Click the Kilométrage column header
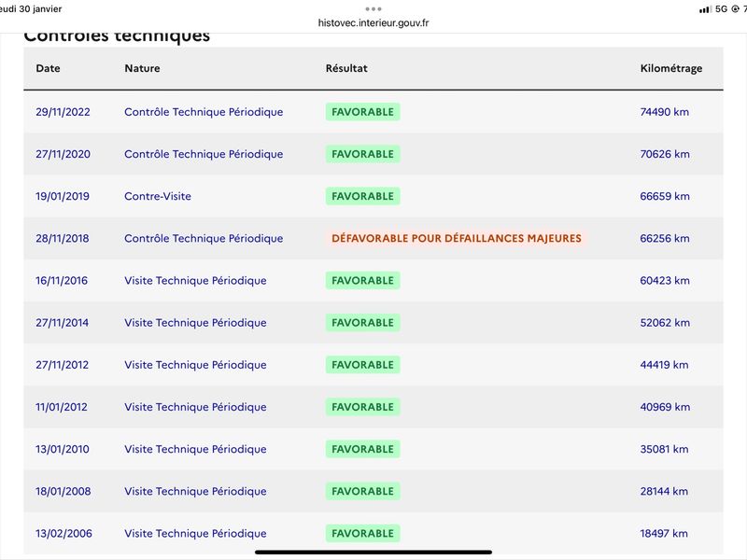The image size is (747, 560). click(670, 68)
